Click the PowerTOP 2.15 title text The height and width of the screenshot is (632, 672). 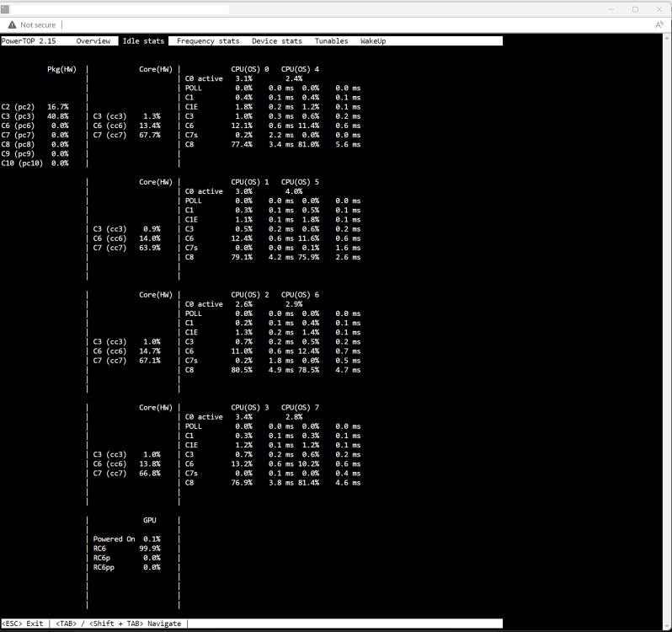29,41
